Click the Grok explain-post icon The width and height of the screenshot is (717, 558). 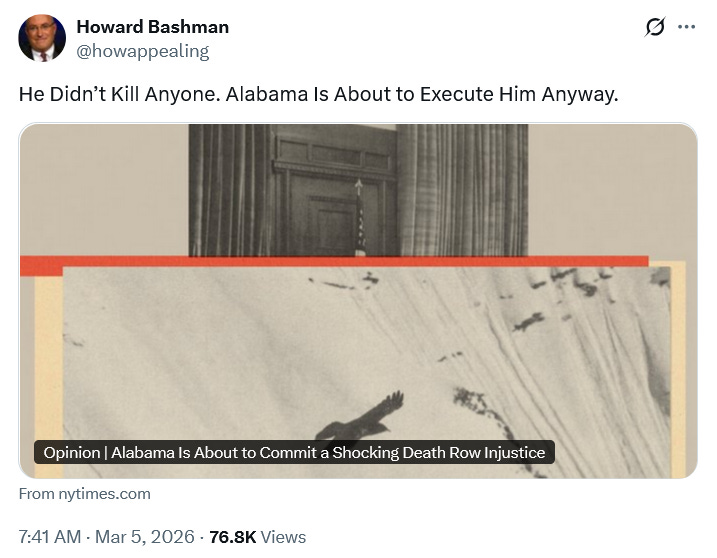pos(655,27)
